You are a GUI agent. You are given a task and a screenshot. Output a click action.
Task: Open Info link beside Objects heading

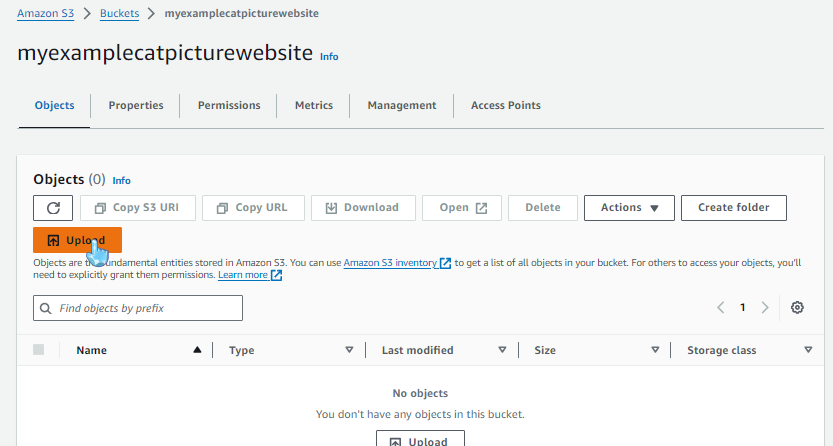pyautogui.click(x=121, y=181)
